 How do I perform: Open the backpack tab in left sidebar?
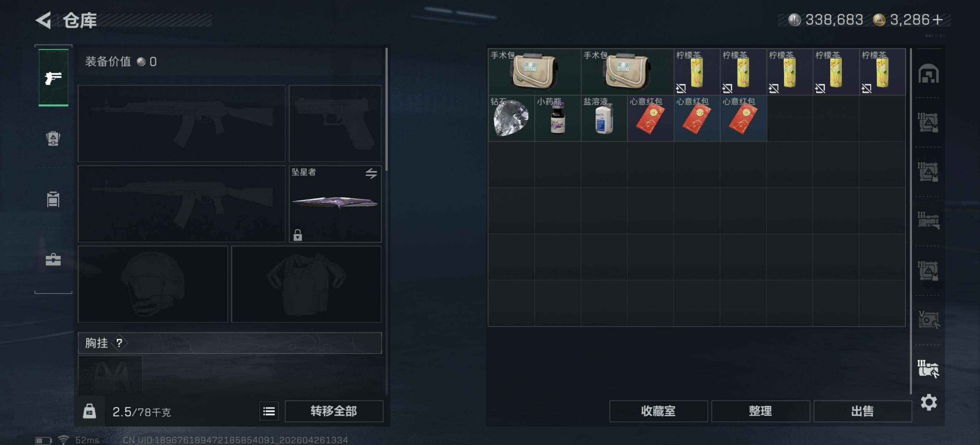click(x=53, y=138)
